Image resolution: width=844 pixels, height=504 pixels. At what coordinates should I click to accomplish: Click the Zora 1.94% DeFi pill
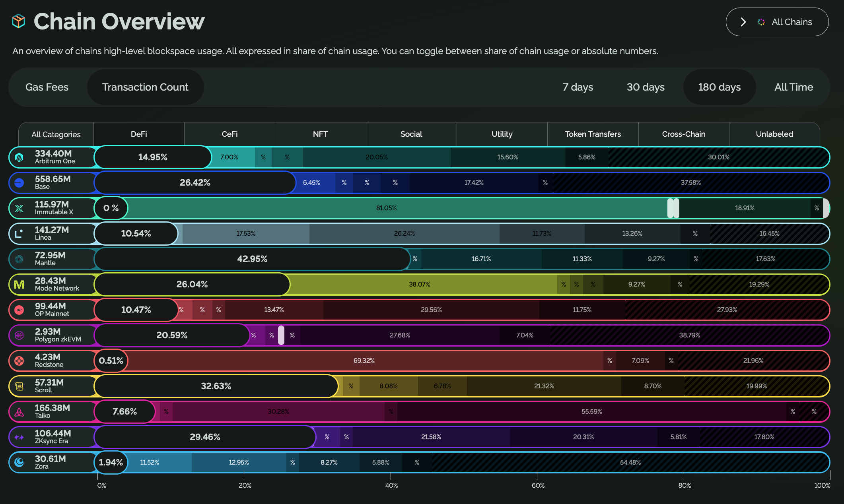[x=111, y=463]
